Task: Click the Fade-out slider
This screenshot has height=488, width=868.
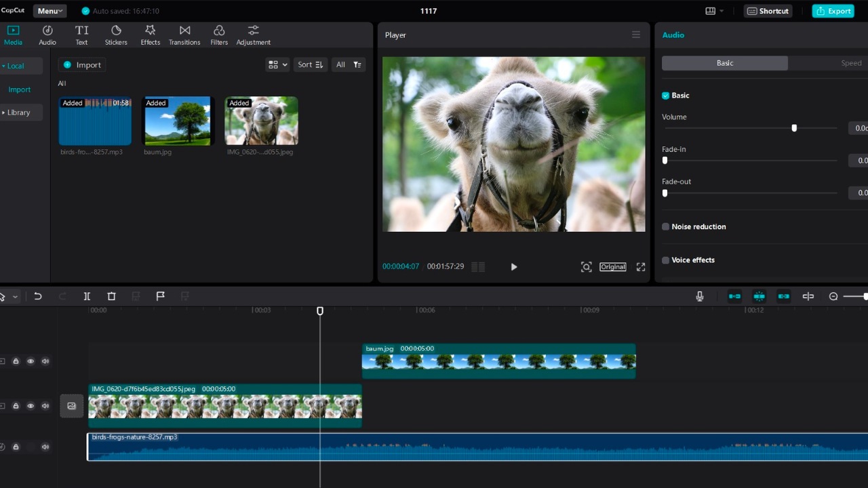Action: (x=751, y=193)
